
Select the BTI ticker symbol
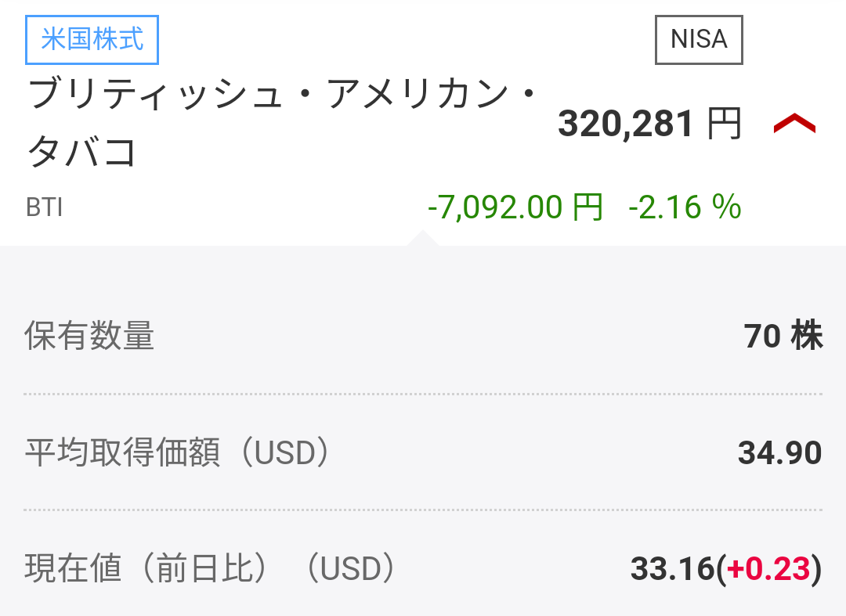[x=45, y=208]
